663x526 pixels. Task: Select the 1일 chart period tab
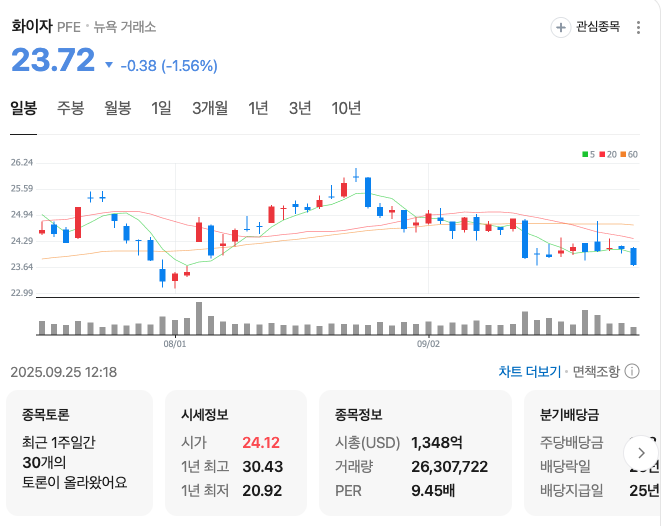tap(161, 108)
